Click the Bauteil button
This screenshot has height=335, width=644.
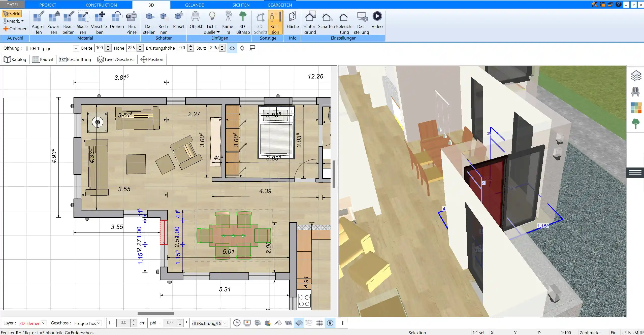pos(43,59)
